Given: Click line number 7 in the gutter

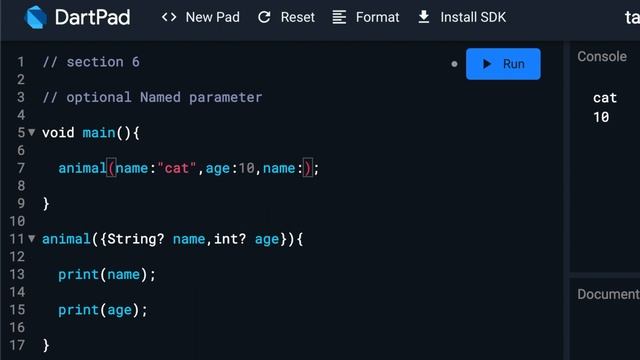Looking at the screenshot, I should point(20,168).
